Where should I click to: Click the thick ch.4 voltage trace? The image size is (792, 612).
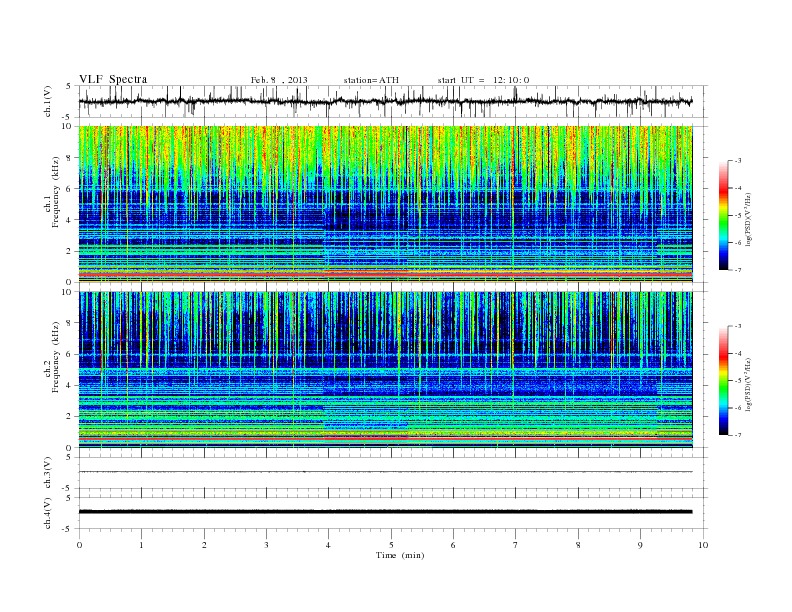(x=385, y=512)
